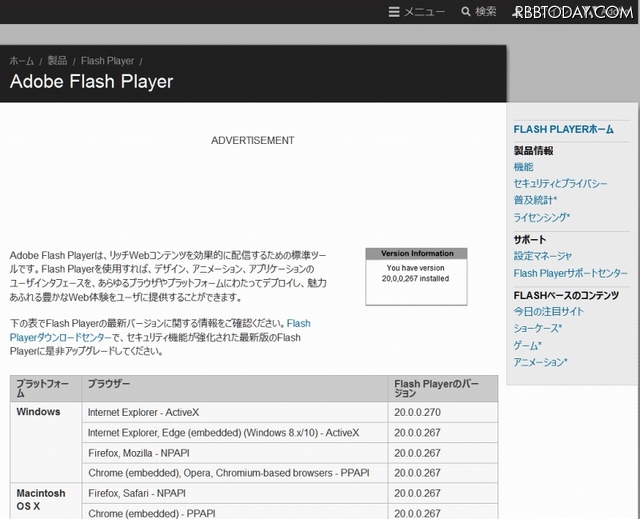Open 今日の注目サイト link
Viewport: 640px width, 519px height.
click(x=548, y=312)
